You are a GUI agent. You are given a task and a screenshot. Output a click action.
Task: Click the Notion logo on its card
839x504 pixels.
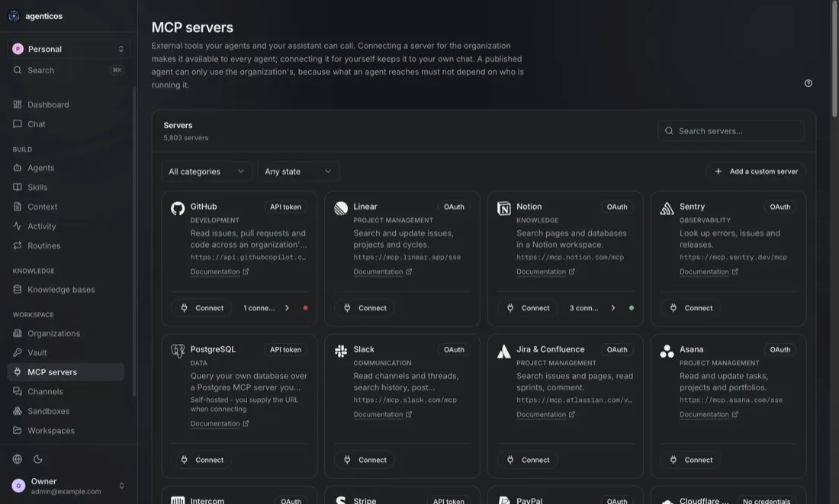point(504,208)
